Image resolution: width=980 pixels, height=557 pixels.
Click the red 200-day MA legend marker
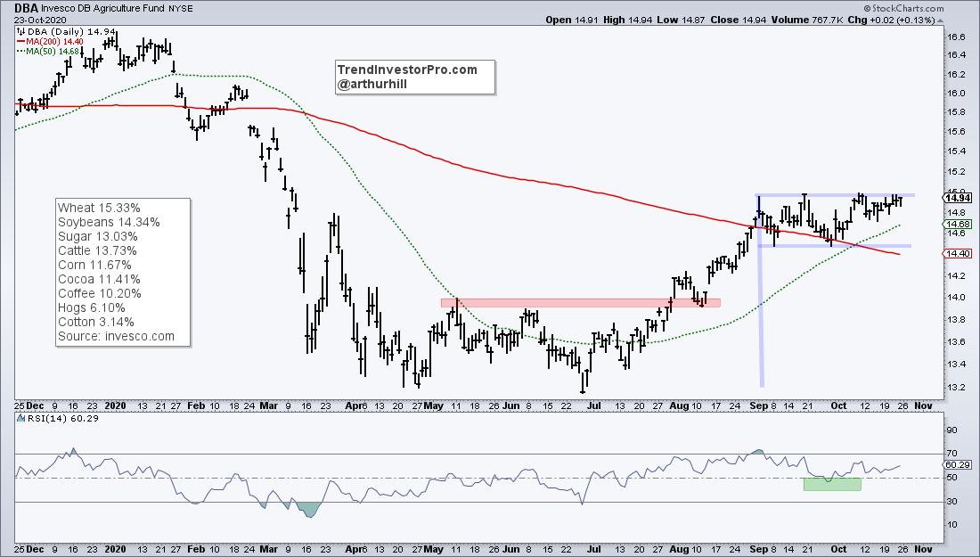click(21, 41)
